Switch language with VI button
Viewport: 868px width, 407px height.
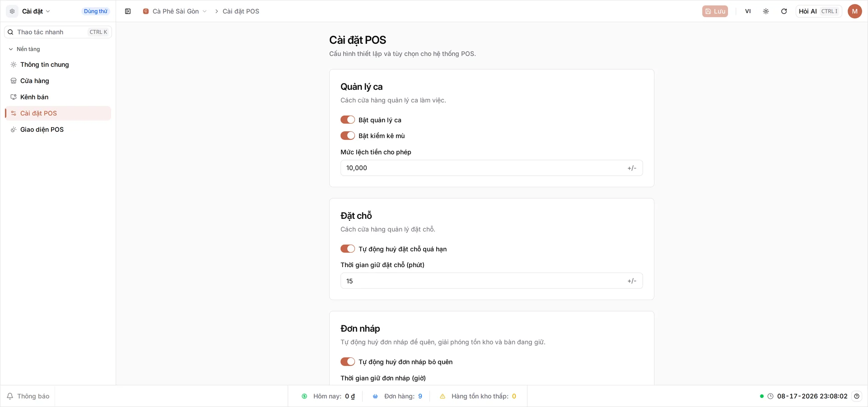click(748, 11)
